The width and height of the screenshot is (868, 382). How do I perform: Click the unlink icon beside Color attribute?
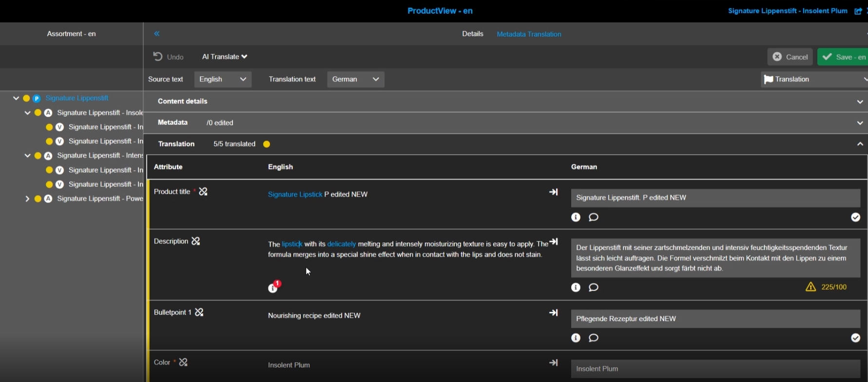183,362
